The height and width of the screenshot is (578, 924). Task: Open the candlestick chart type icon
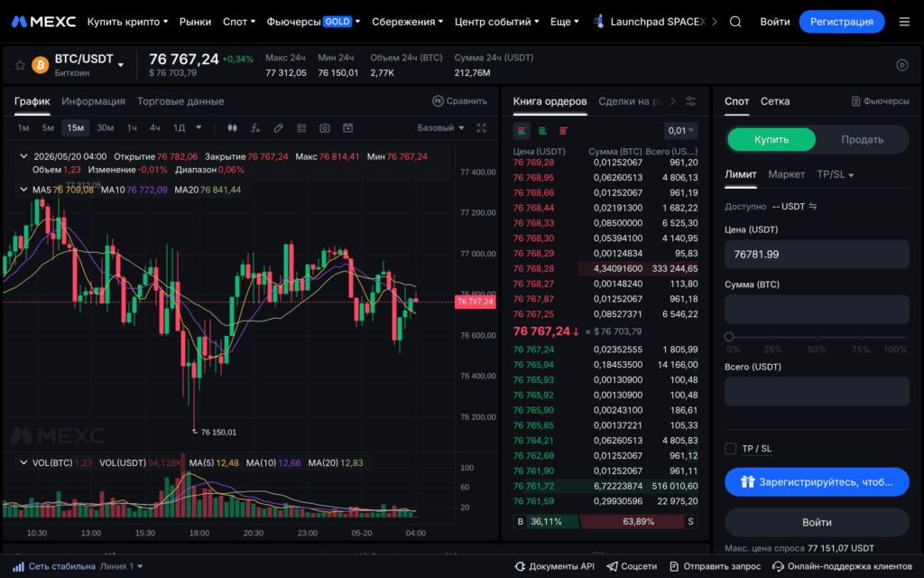point(232,128)
